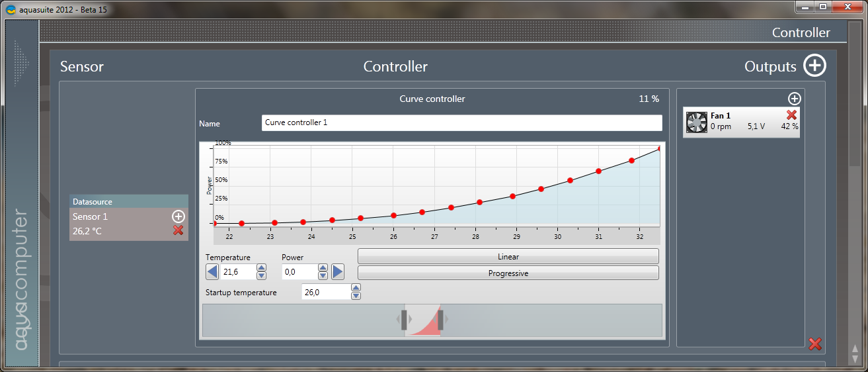Remove Fan 1 output with red X
Screen dimensions: 868x372
click(791, 115)
